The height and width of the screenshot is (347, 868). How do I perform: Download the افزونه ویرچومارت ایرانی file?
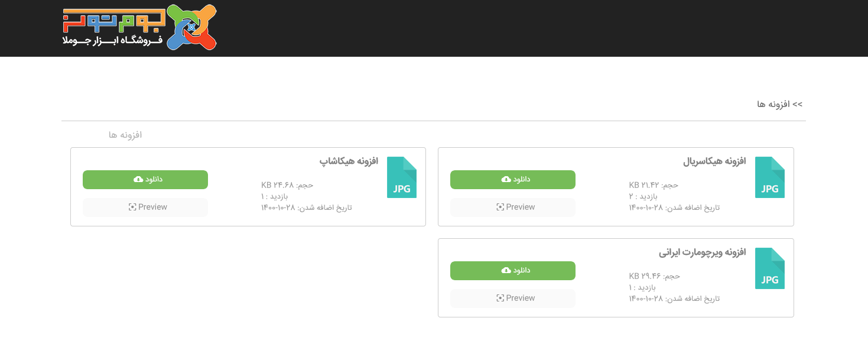512,271
